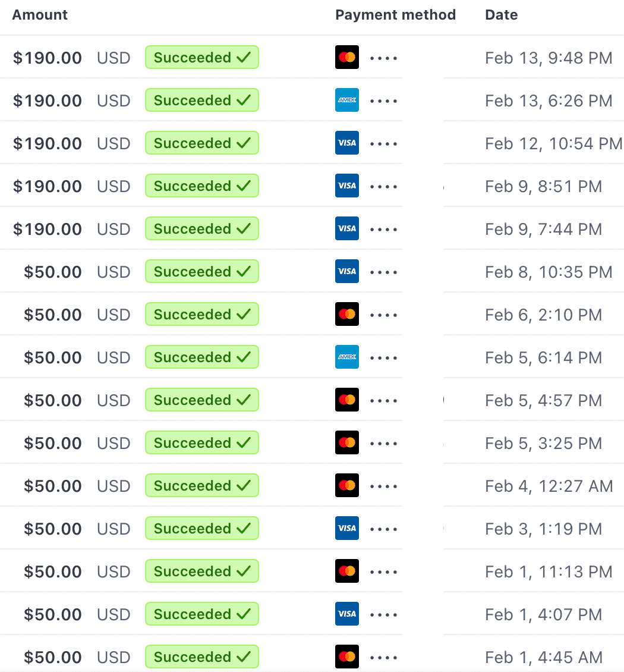Click the Visa icon for Feb 12, 10:54 PM
The width and height of the screenshot is (624, 672).
(x=347, y=143)
